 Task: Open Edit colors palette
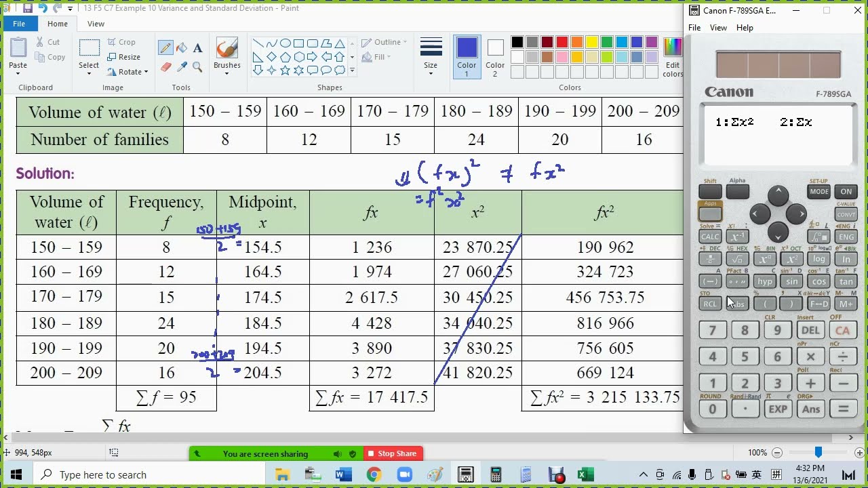(x=673, y=57)
